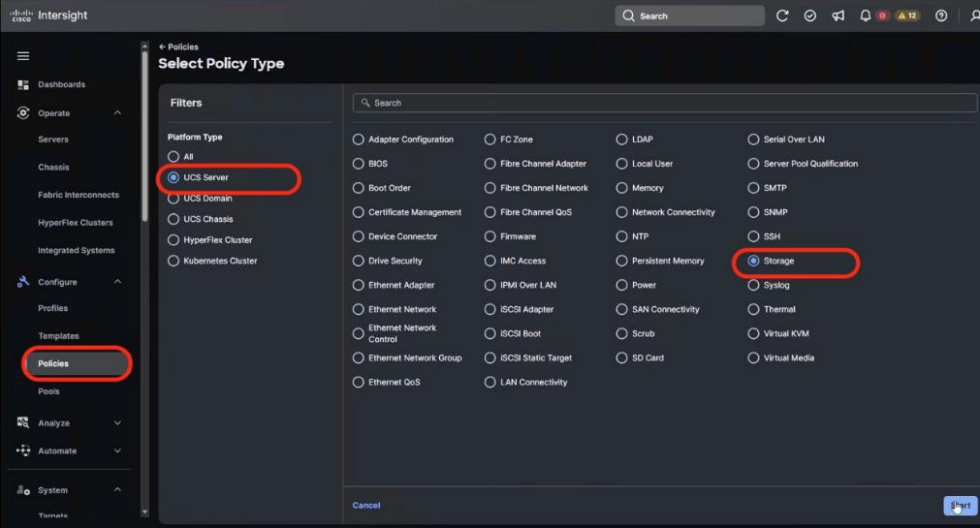Click the Cancel link

366,505
